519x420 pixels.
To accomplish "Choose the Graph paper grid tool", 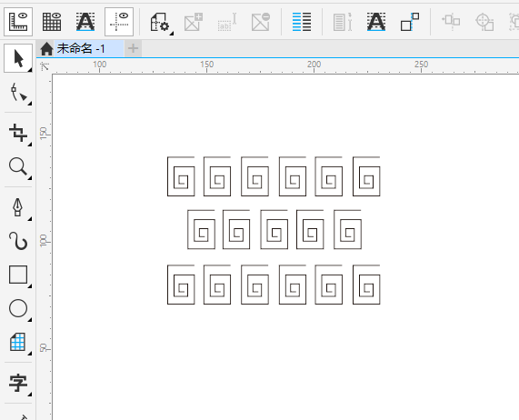I will tap(18, 342).
